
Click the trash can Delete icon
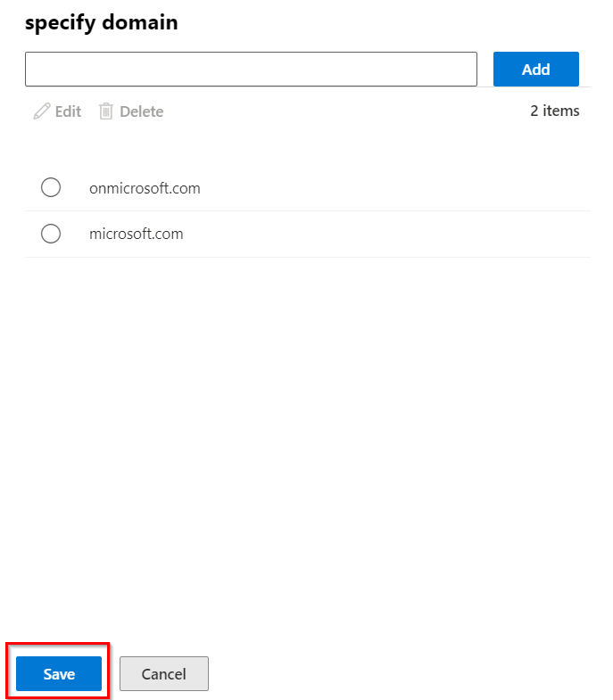pyautogui.click(x=106, y=111)
